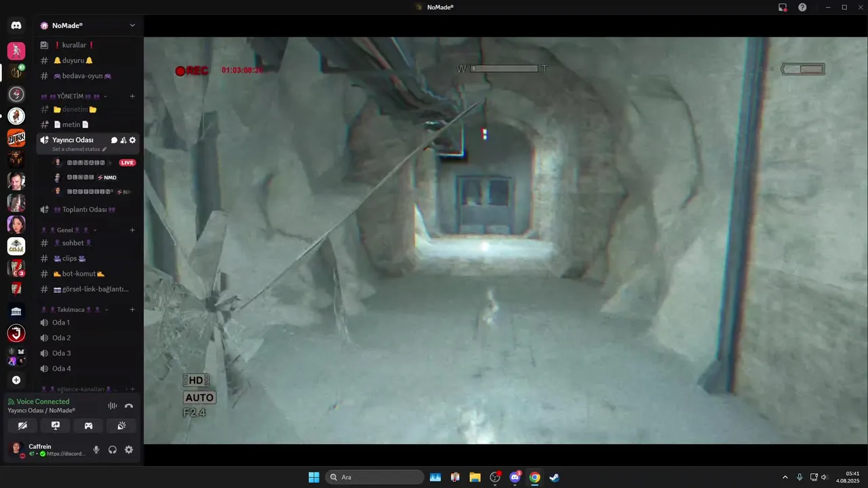Open chat for Yayıncı Odası voice channel

click(x=114, y=140)
